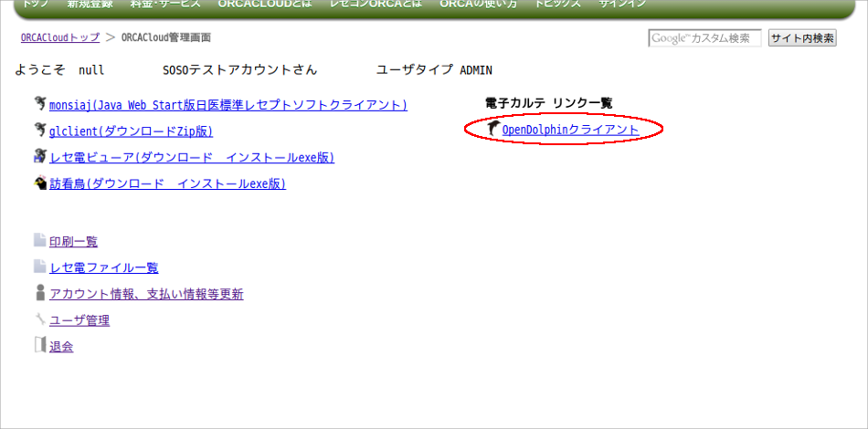Viewport: 868px width, 429px height.
Task: Click the person icon for account info
Action: click(x=40, y=292)
